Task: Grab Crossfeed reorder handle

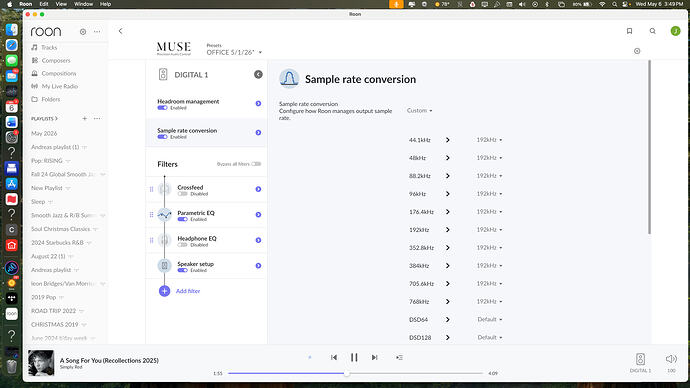Action: (151, 189)
